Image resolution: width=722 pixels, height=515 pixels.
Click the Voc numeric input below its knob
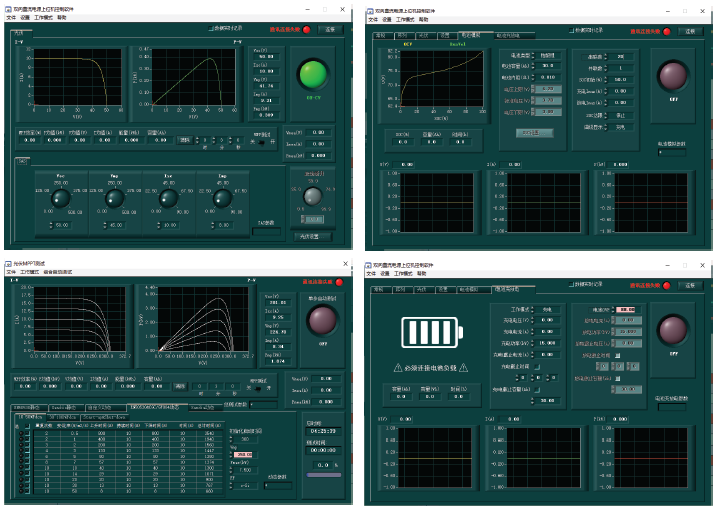(62, 225)
